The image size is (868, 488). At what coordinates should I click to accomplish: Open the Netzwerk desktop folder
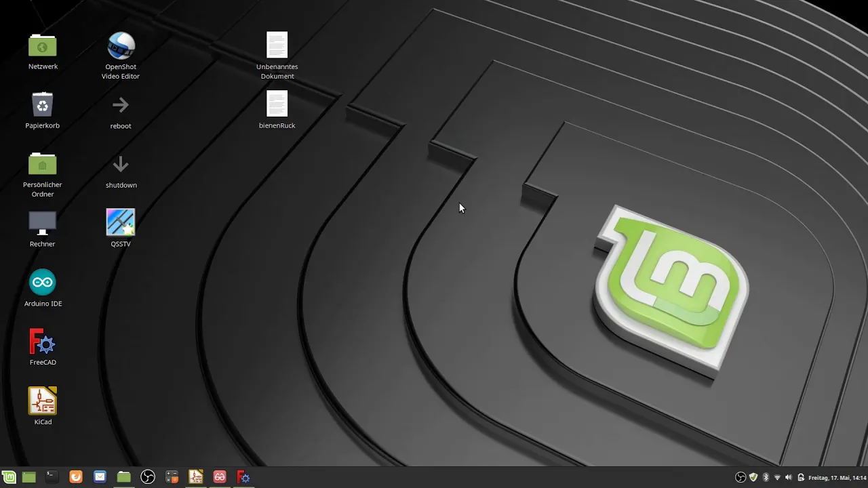tap(43, 47)
